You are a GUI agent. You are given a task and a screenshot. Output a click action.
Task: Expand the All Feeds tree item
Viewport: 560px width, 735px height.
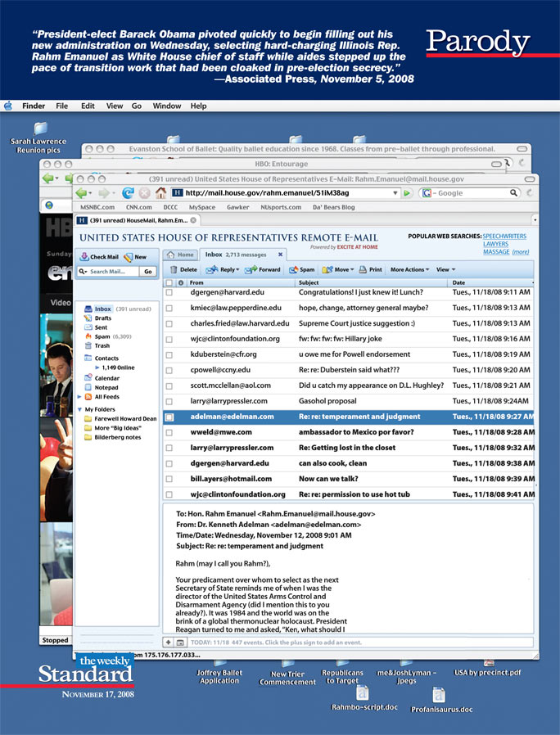[x=79, y=396]
